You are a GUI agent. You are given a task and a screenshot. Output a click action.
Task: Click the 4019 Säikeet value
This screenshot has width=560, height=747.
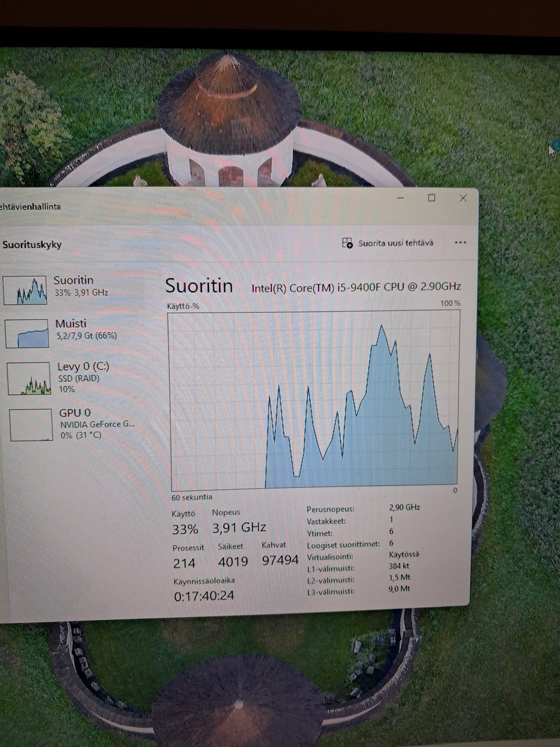pos(233,561)
